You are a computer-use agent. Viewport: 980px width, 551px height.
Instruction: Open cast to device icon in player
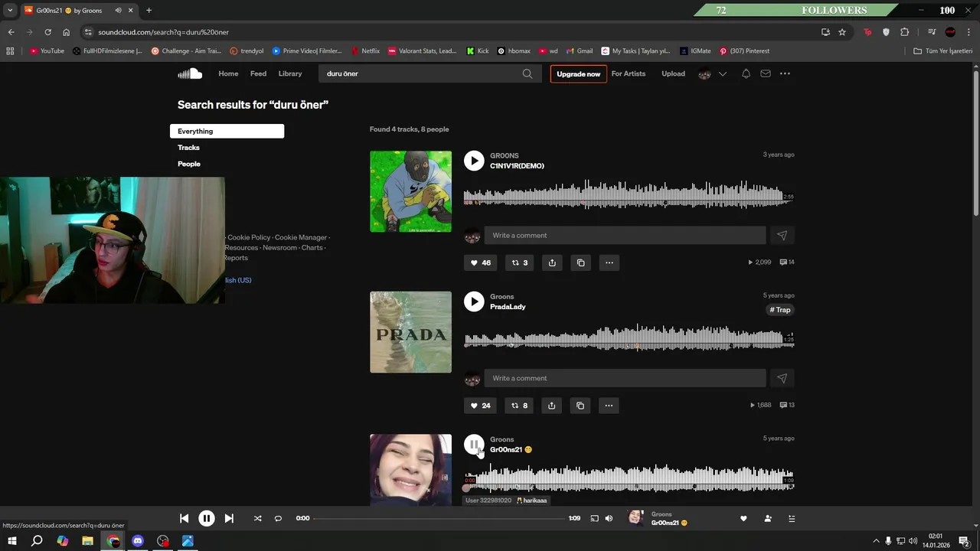coord(594,518)
